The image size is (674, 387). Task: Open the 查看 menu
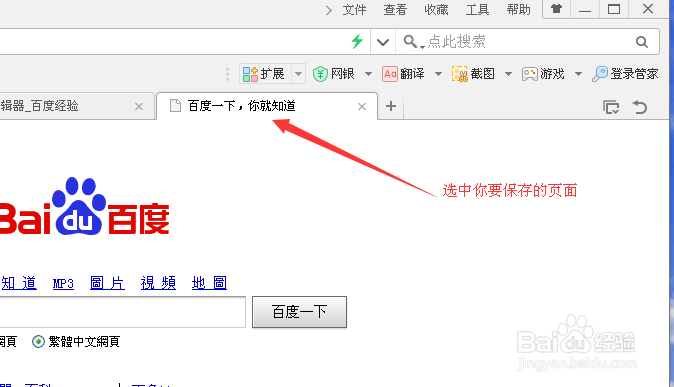(395, 9)
